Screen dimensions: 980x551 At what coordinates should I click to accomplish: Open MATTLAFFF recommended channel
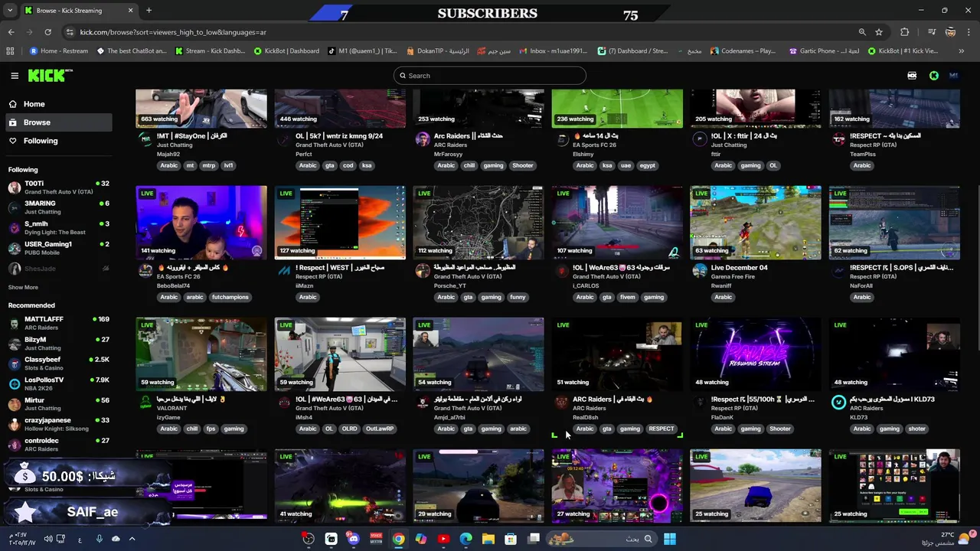tap(59, 323)
